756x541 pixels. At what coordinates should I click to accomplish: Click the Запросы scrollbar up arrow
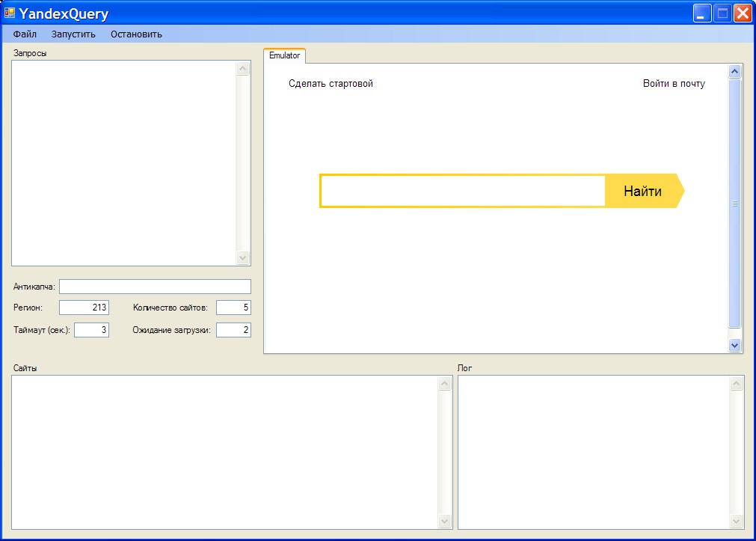point(242,69)
